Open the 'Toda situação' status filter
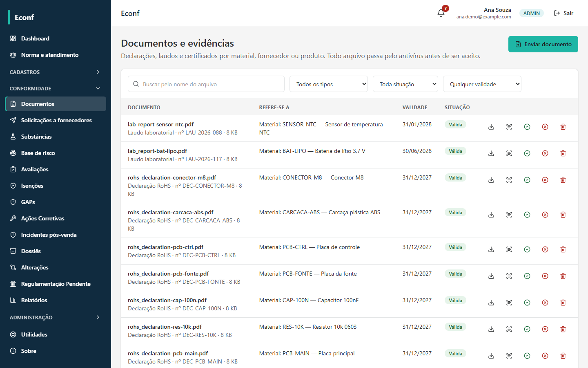 pos(405,84)
